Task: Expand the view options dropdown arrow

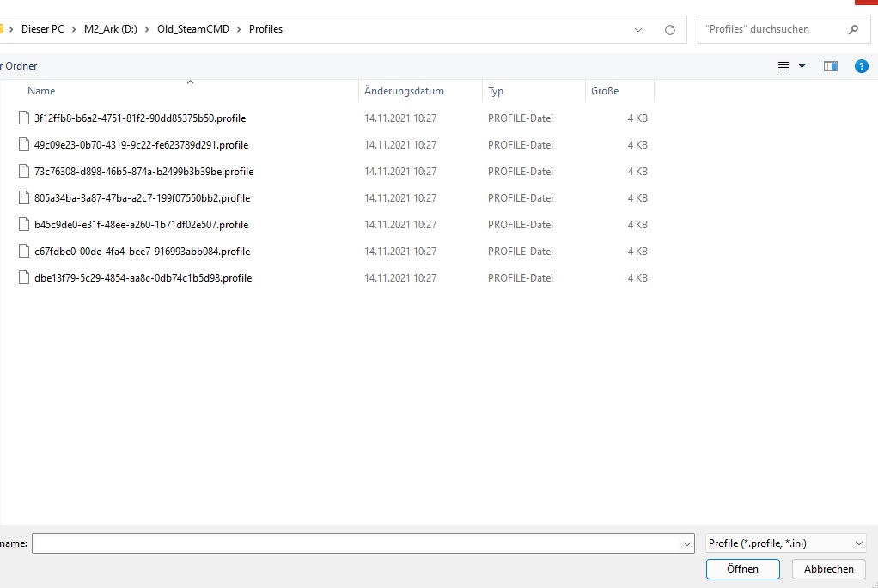Action: pyautogui.click(x=802, y=66)
